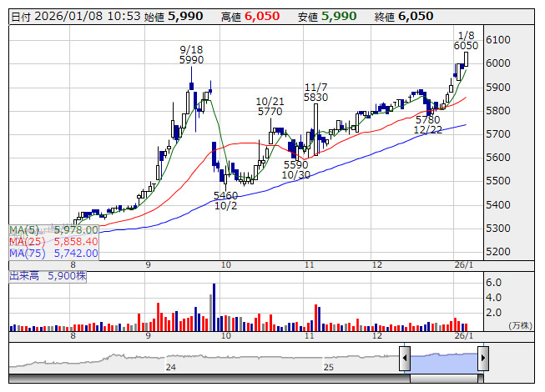
Task: Click the 25 year marker in navigator
Action: pos(328,367)
